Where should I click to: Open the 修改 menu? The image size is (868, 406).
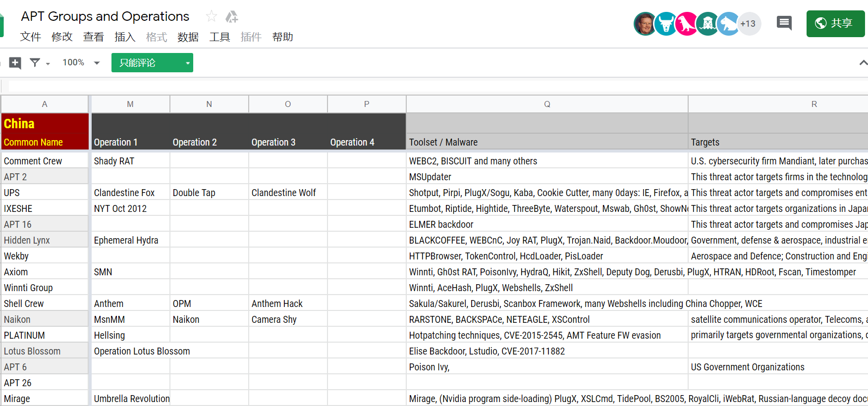[62, 37]
